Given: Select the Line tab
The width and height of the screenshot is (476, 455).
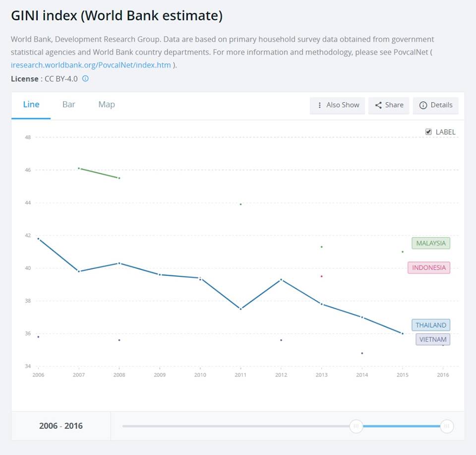Looking at the screenshot, I should point(31,104).
